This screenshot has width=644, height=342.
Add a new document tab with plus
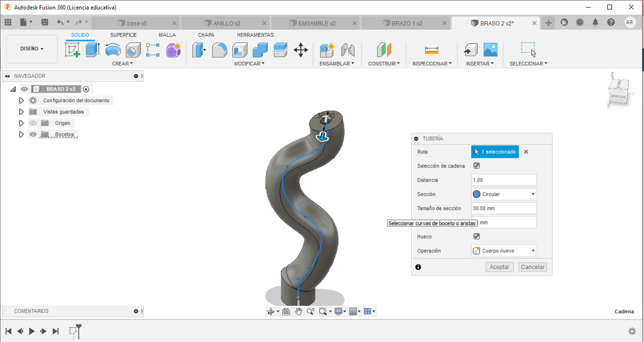click(x=548, y=23)
